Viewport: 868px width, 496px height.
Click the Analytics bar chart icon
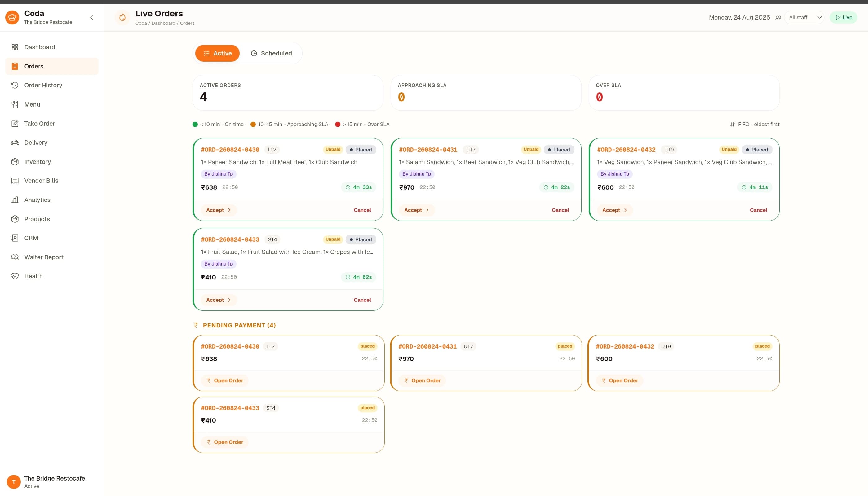point(15,200)
